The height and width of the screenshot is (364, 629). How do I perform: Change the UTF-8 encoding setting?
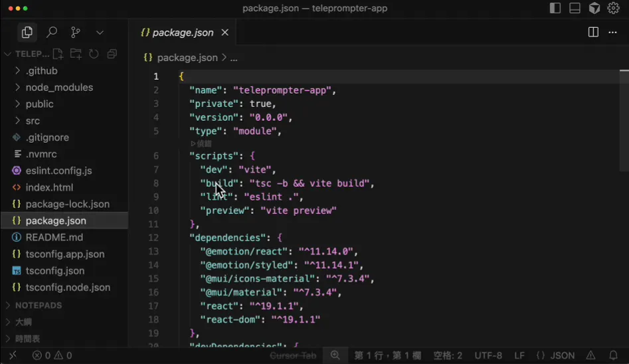(x=488, y=355)
